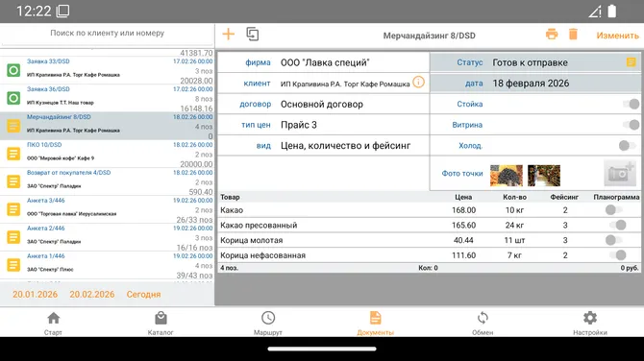
Task: Click the Изменить button
Action: (x=617, y=36)
